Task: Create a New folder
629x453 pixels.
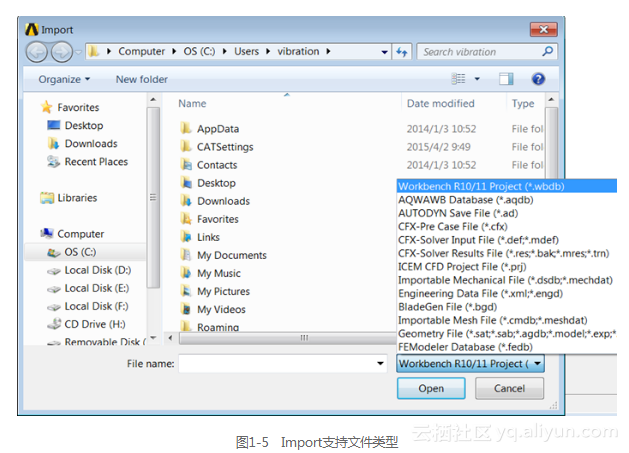Action: [142, 79]
